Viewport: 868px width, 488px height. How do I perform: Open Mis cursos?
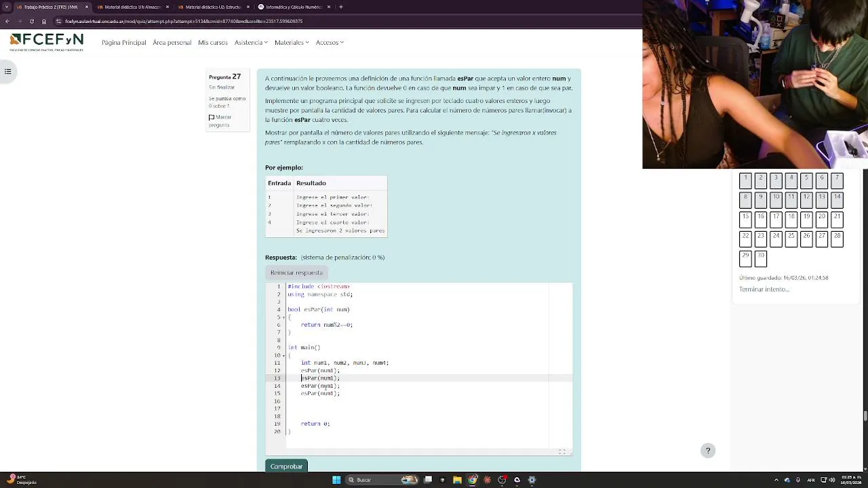[212, 42]
